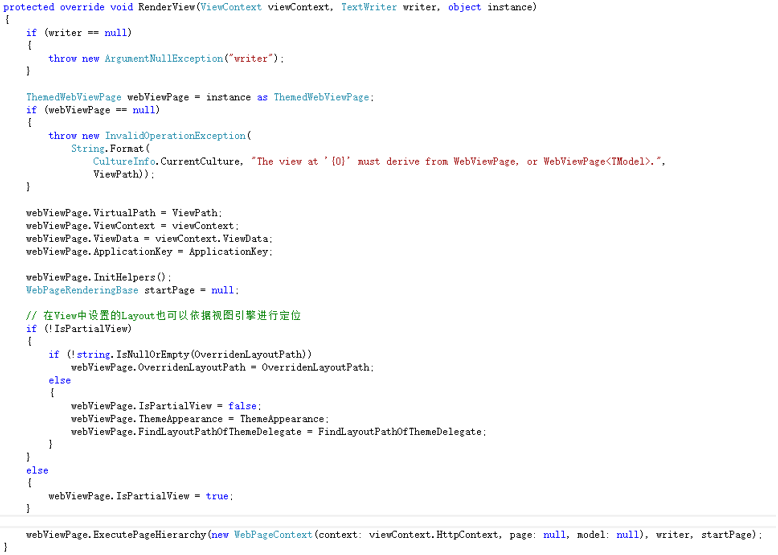Click the ViewContext parameter type
The image size is (778, 555).
231,7
